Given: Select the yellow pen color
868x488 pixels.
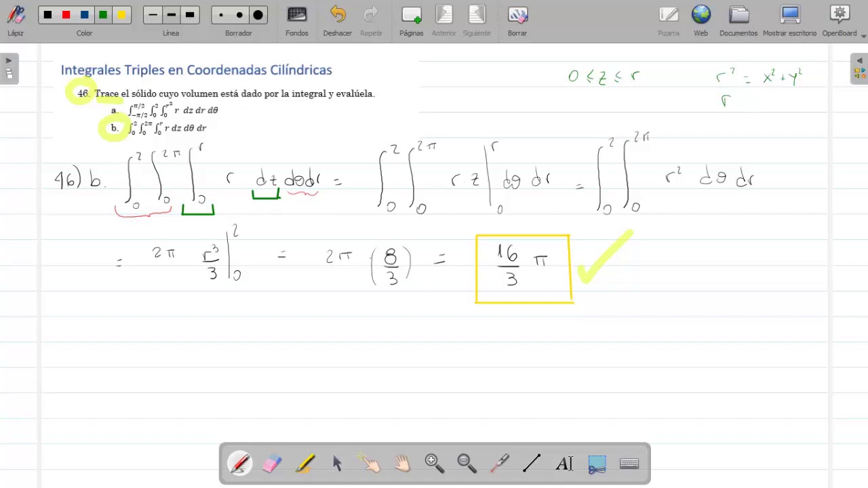Looking at the screenshot, I should coord(121,15).
